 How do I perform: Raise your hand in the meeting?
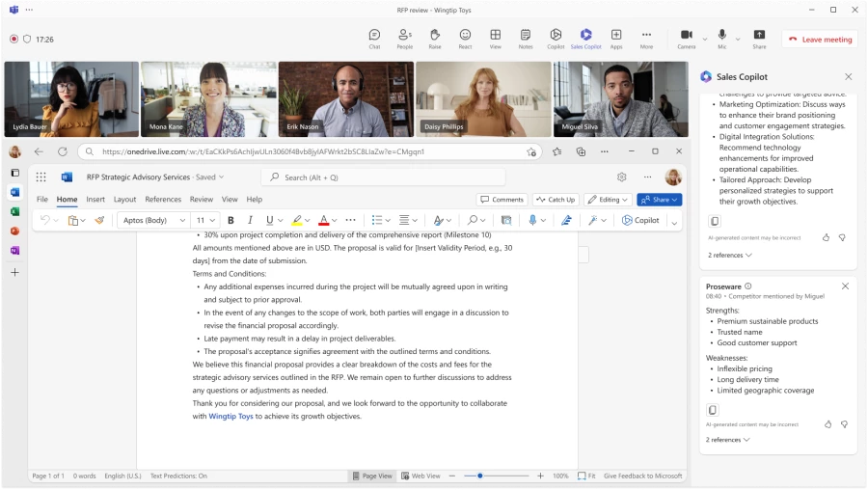[435, 38]
